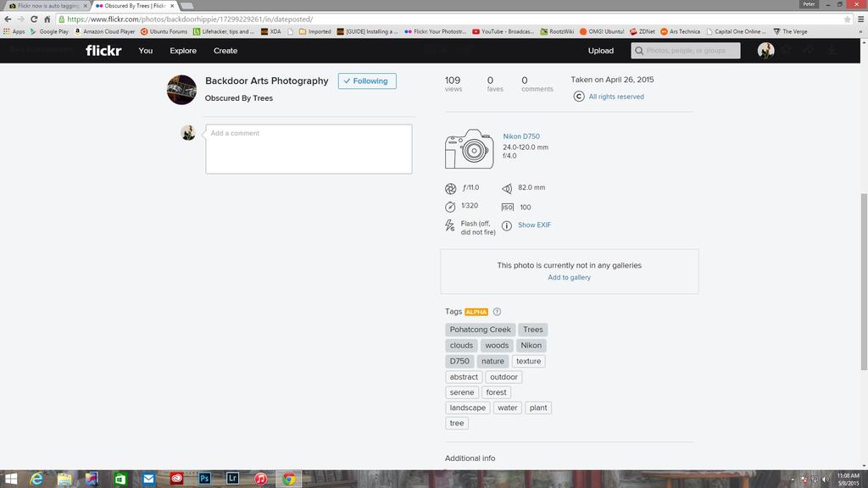This screenshot has height=488, width=868.
Task: Select the Pohatcong Creek tag
Action: 480,330
